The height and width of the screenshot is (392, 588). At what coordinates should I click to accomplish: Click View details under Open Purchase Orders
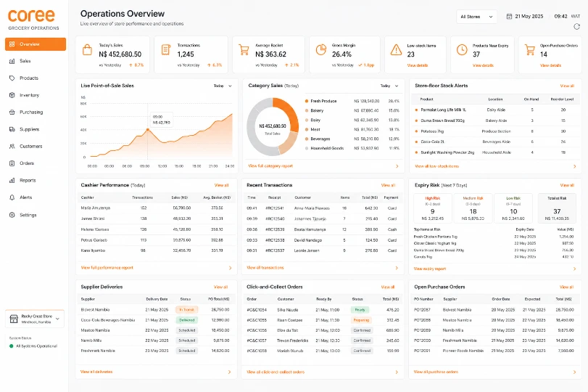550,65
